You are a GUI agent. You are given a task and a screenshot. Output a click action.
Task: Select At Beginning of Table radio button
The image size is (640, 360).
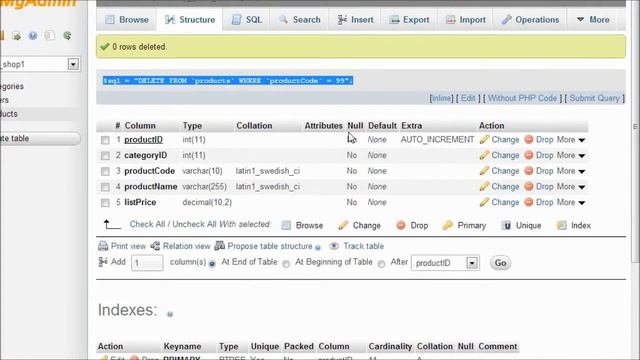286,264
